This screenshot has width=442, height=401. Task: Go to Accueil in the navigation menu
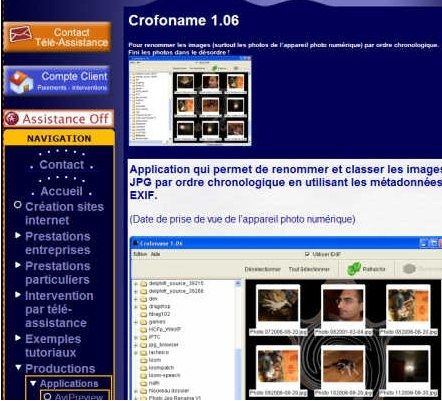click(x=62, y=191)
